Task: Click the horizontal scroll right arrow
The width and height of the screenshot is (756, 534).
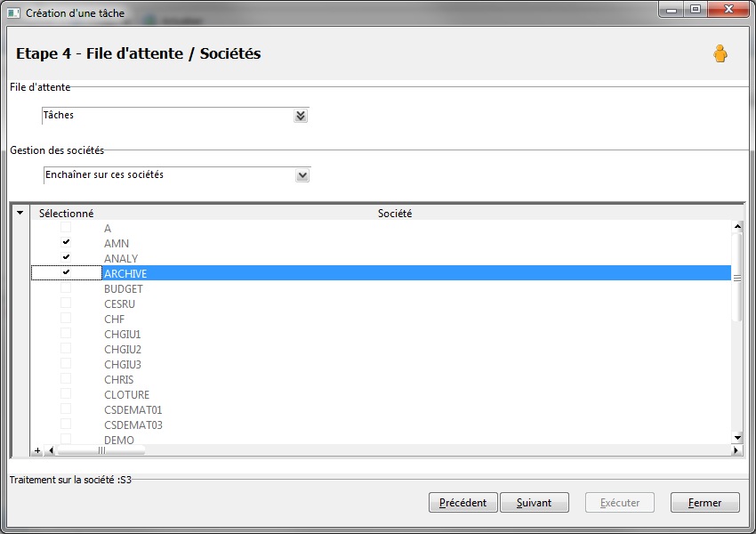Action: tap(736, 450)
